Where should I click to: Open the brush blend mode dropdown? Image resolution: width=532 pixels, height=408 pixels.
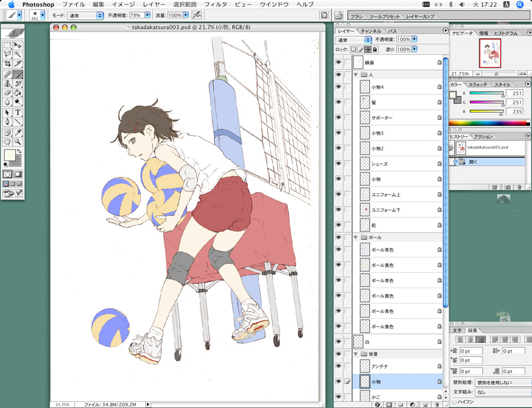point(85,15)
